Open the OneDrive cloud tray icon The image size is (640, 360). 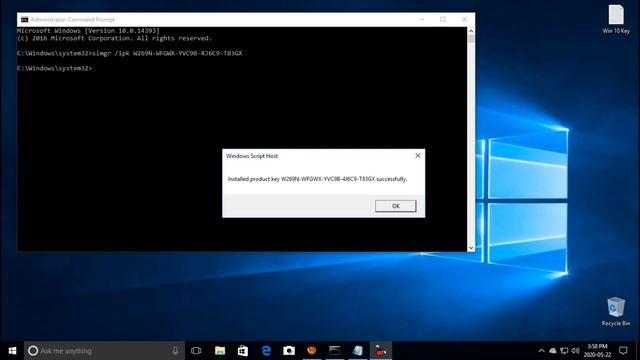click(553, 351)
